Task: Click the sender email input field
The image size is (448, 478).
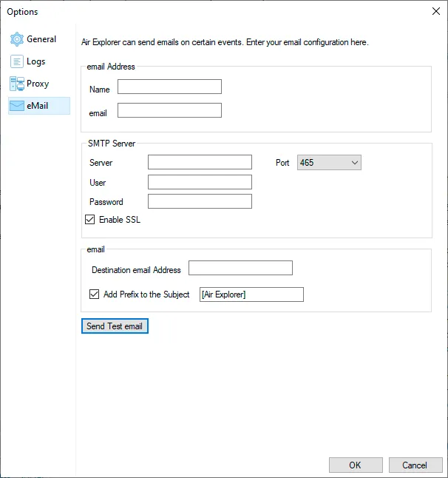Action: [169, 110]
